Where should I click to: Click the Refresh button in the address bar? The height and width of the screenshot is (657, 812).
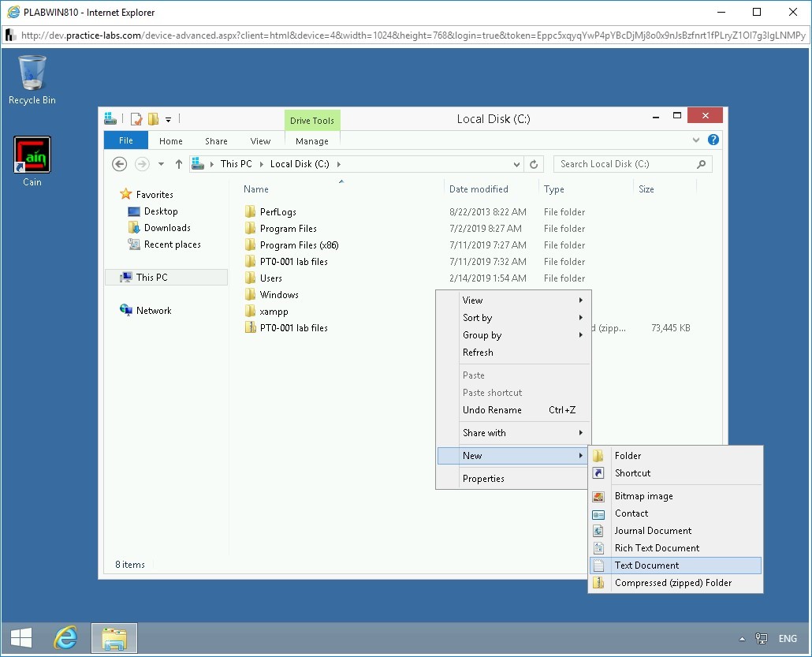coord(534,164)
